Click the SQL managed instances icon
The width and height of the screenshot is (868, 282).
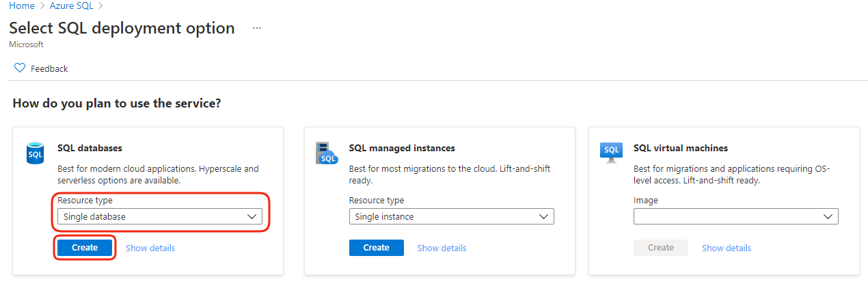327,153
